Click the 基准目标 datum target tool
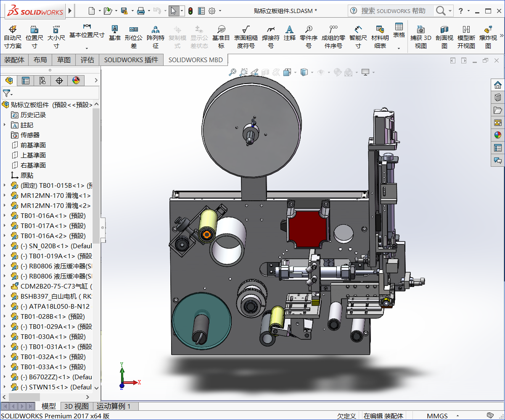505x420 pixels. click(x=221, y=37)
